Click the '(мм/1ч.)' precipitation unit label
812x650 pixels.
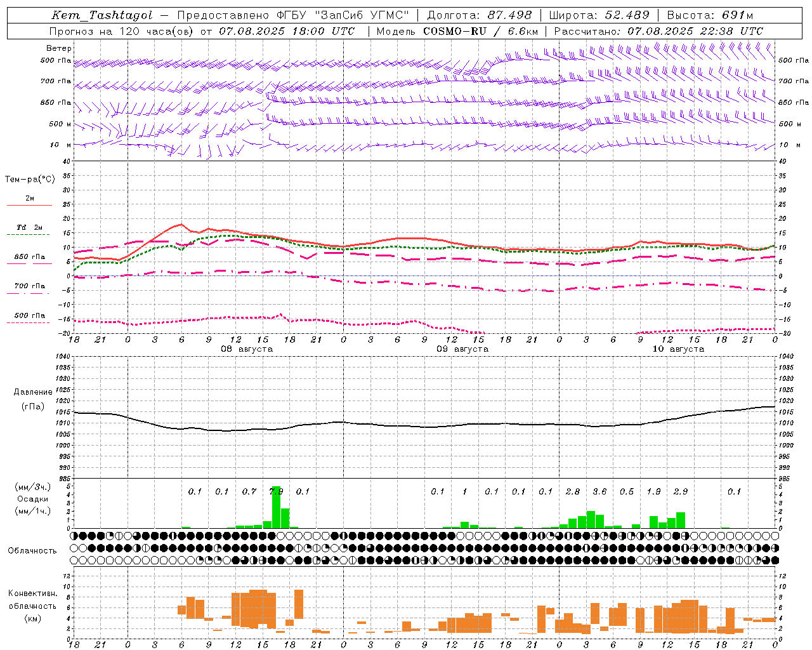[32, 512]
